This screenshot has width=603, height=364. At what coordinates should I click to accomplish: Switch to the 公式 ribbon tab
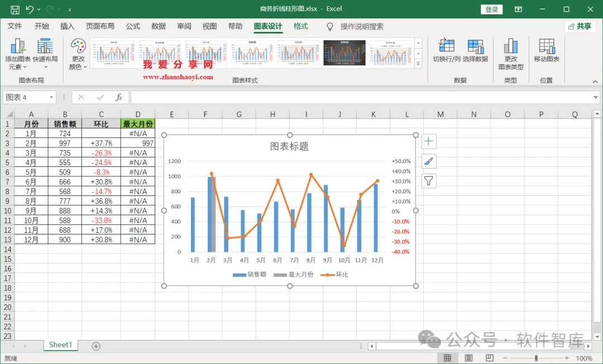[133, 26]
